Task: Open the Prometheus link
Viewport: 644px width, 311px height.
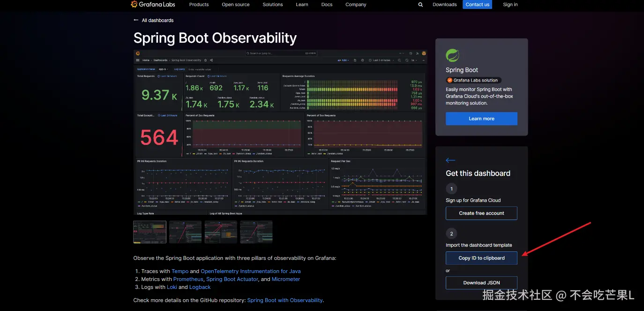Action: click(188, 279)
